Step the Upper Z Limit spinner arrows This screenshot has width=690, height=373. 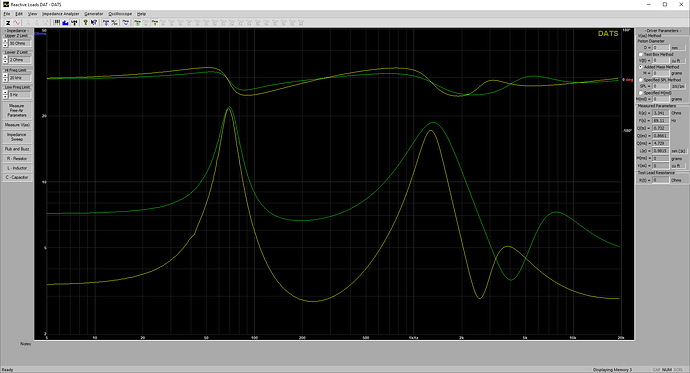coord(5,43)
